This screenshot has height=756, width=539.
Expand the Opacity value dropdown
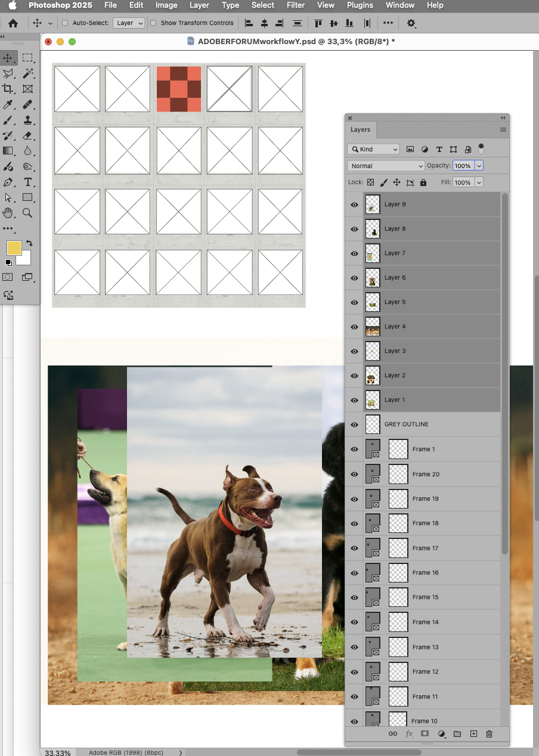(x=479, y=165)
